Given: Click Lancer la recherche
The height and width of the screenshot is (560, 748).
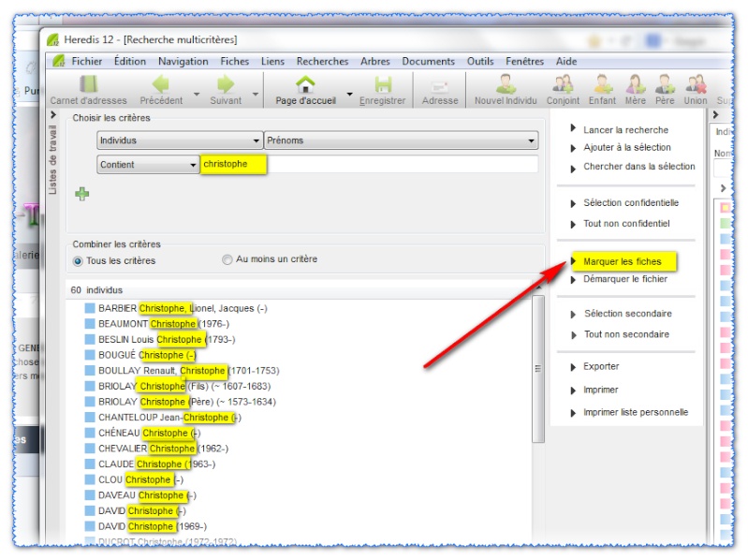Looking at the screenshot, I should [625, 130].
